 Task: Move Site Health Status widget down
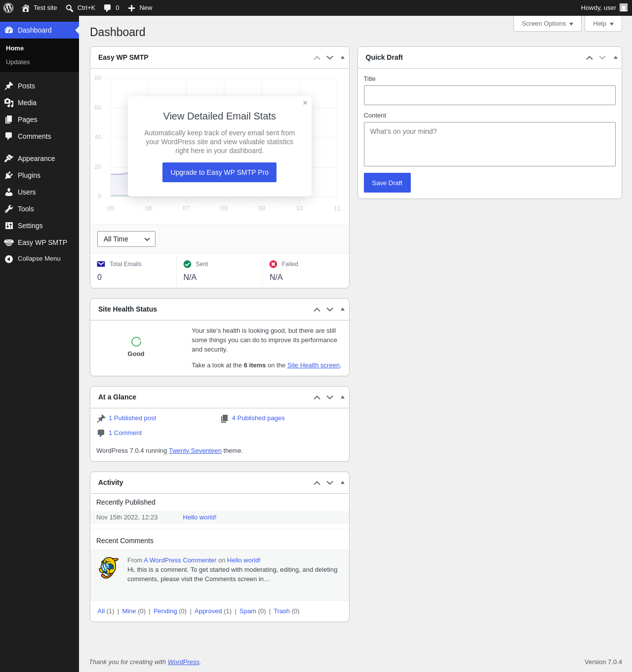click(330, 310)
